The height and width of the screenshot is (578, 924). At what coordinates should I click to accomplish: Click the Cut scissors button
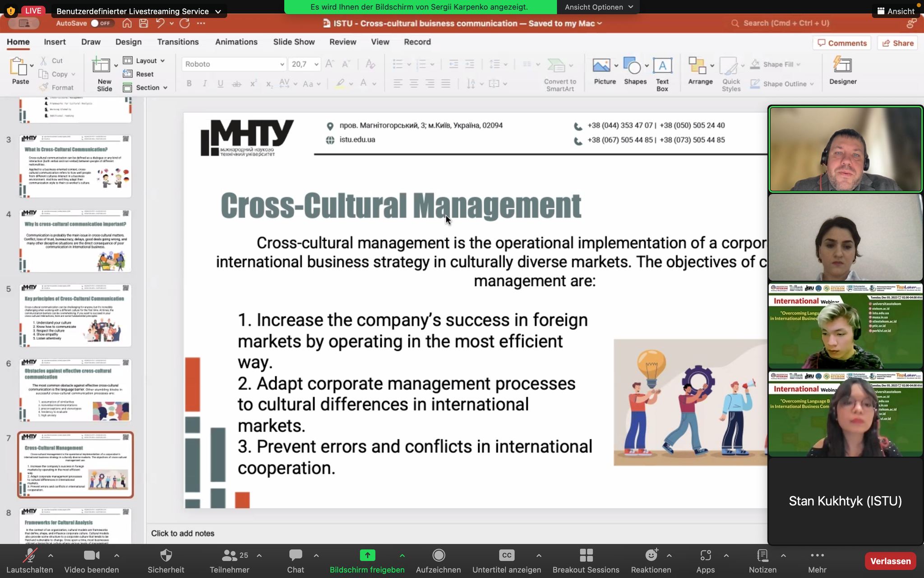click(51, 61)
